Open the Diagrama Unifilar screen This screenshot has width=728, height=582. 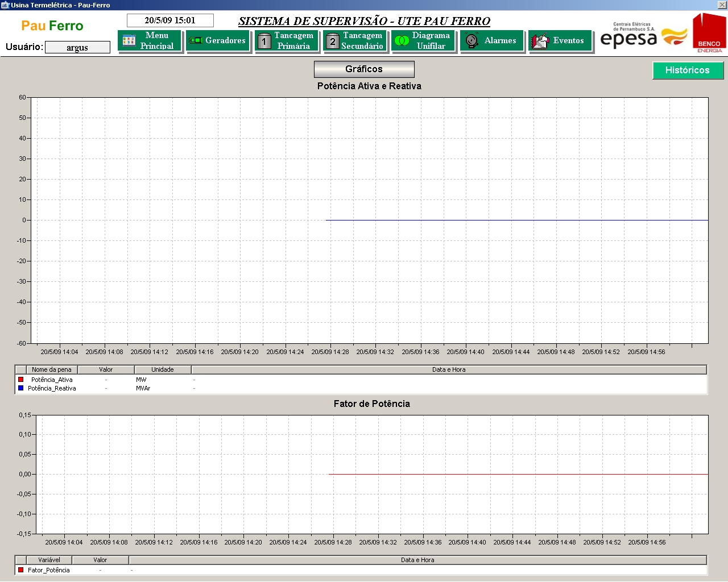click(424, 40)
